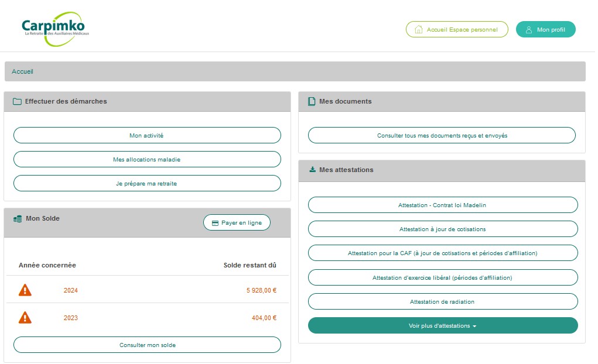Click the Effectuer des démarches heading
The height and width of the screenshot is (364, 598).
point(66,101)
